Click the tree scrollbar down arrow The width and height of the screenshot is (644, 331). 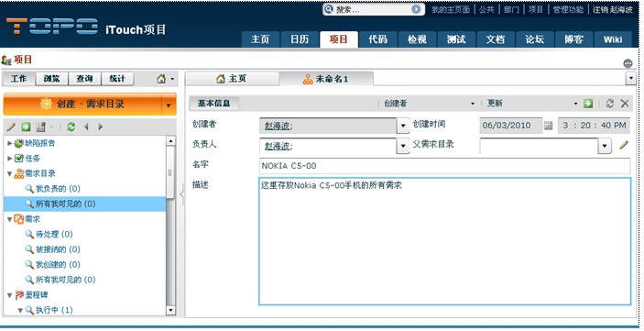171,311
